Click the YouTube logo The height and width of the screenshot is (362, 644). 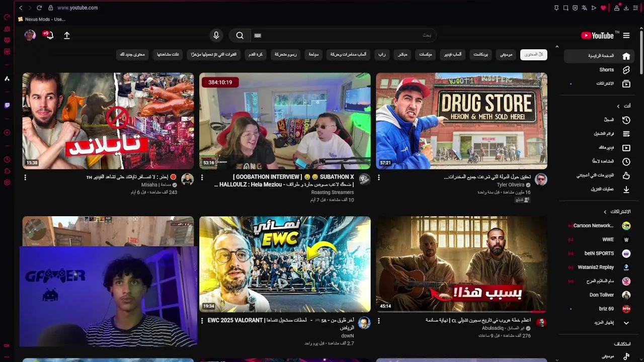[597, 36]
